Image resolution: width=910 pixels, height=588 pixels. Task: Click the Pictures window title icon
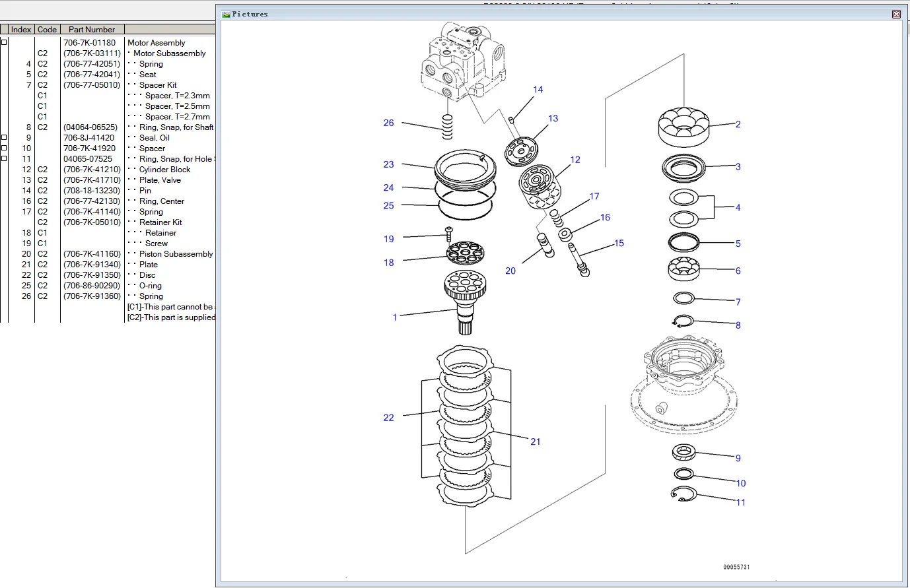tap(226, 14)
